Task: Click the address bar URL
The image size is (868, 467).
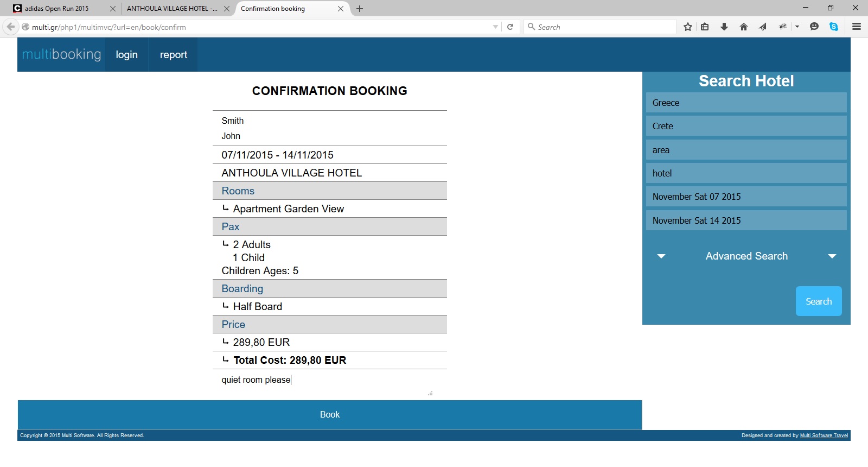Action: pos(108,27)
